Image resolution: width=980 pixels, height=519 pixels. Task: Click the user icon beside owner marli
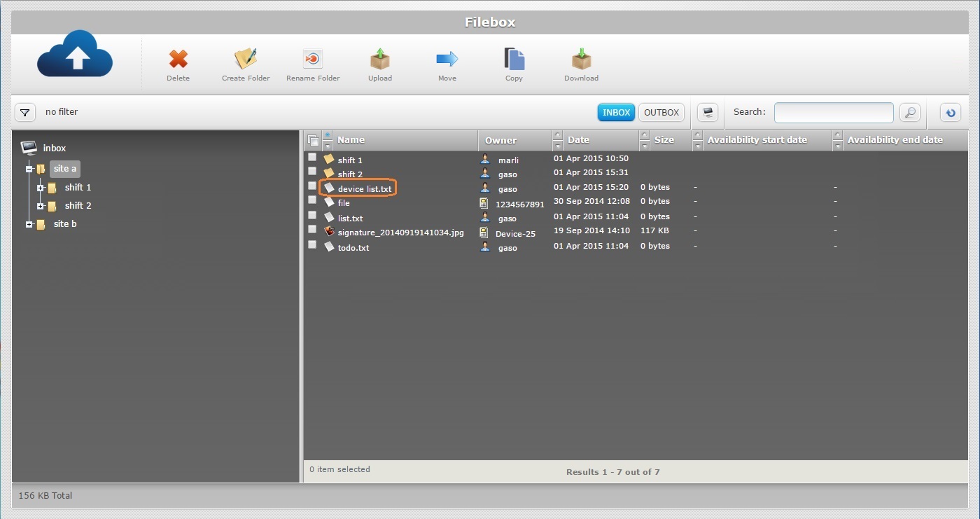pos(485,159)
